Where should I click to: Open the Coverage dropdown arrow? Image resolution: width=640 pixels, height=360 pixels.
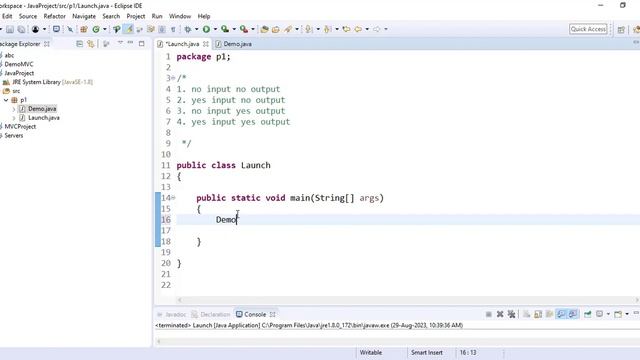point(234,29)
